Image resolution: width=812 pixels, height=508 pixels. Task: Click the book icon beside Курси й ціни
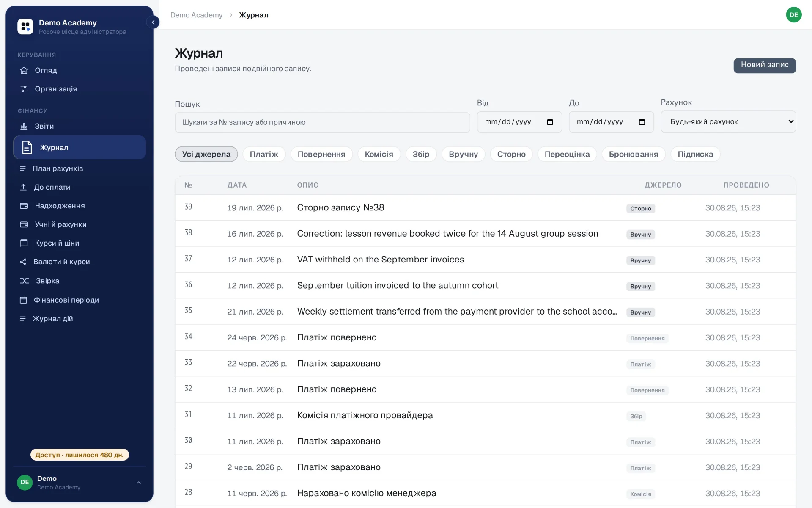24,243
